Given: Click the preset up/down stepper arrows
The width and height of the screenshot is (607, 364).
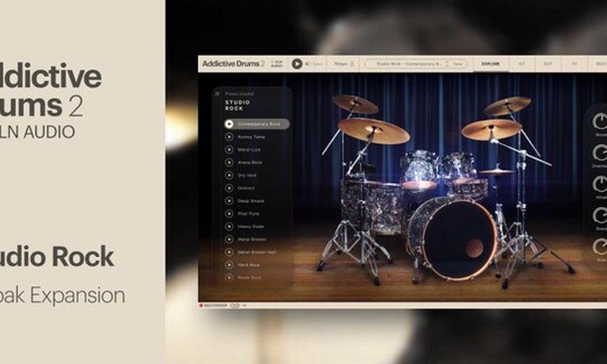Looking at the screenshot, I should click(x=448, y=64).
